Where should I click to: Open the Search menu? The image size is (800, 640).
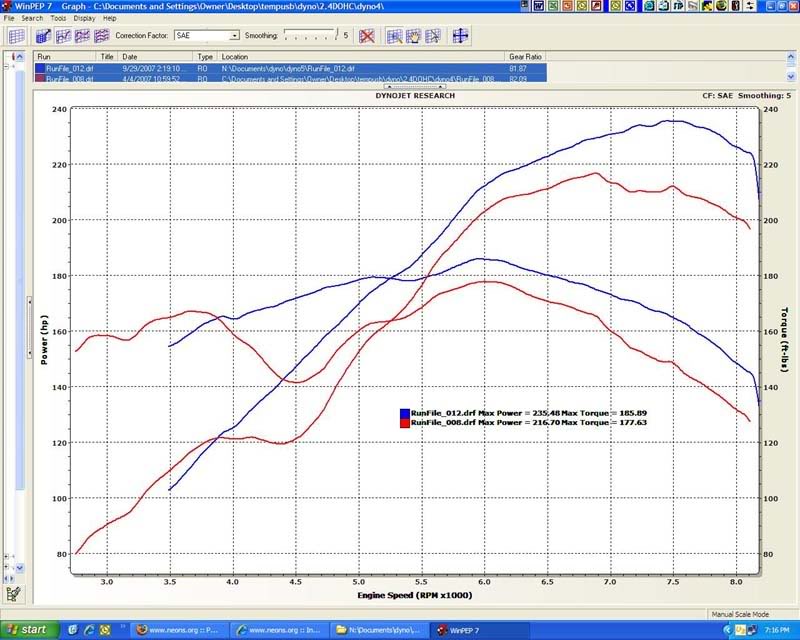click(32, 18)
